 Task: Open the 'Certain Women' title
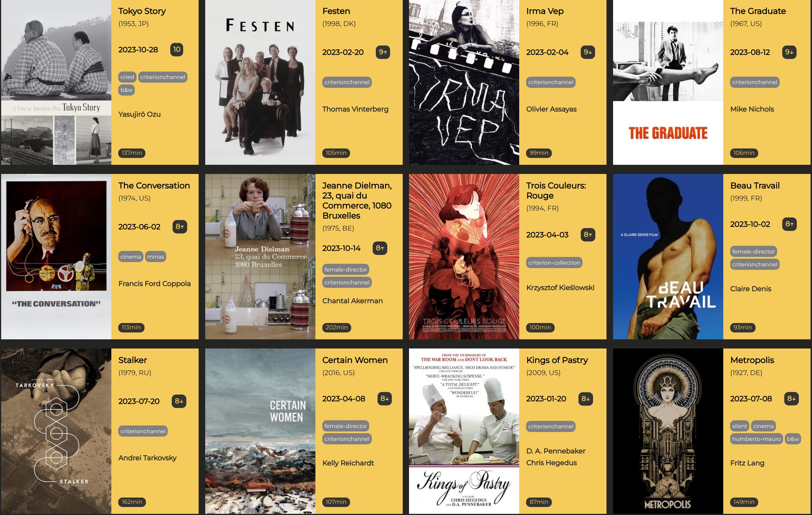click(355, 360)
